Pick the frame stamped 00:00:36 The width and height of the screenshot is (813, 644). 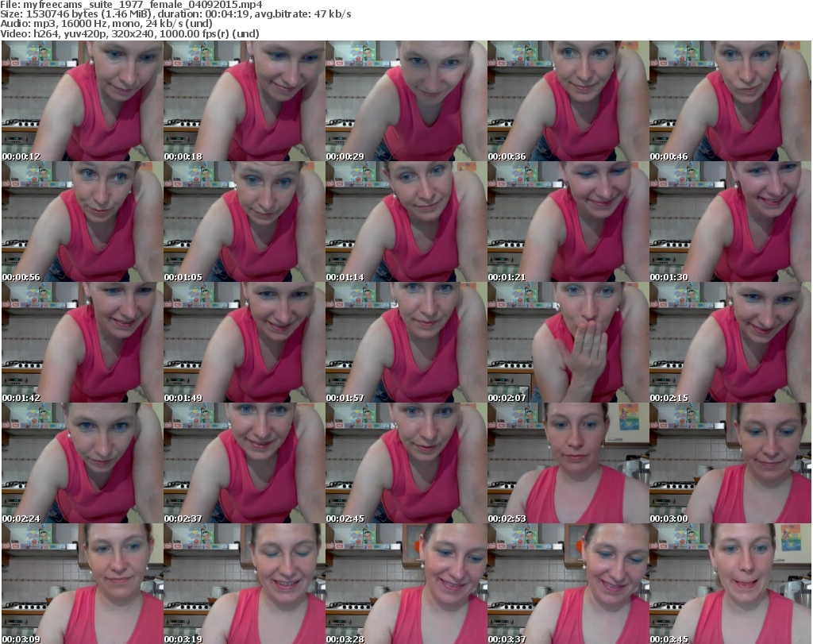point(568,101)
